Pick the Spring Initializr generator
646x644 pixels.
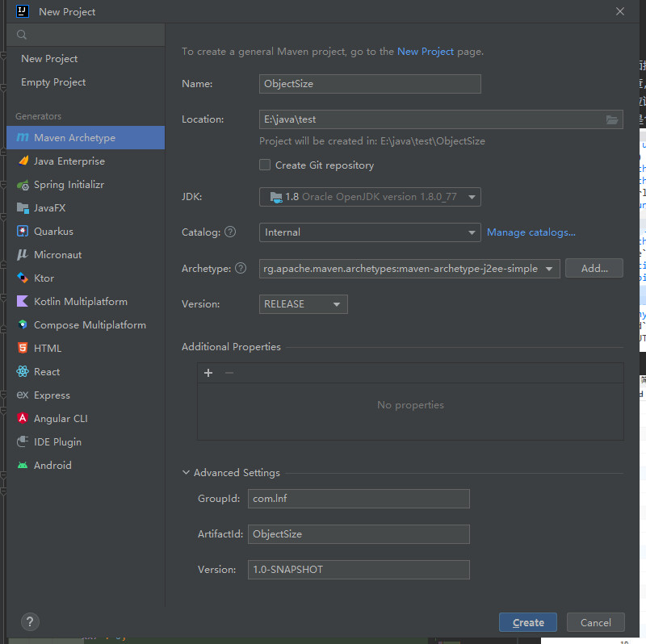[x=69, y=185]
